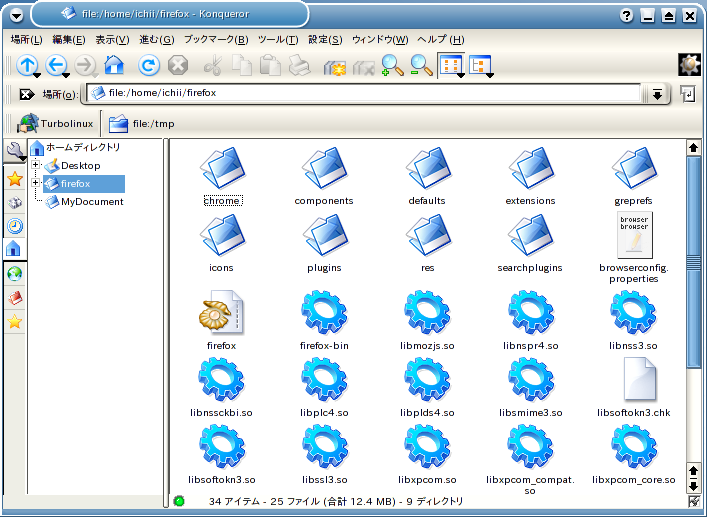
Task: Open History clock tab in sidebar
Action: pos(15,226)
